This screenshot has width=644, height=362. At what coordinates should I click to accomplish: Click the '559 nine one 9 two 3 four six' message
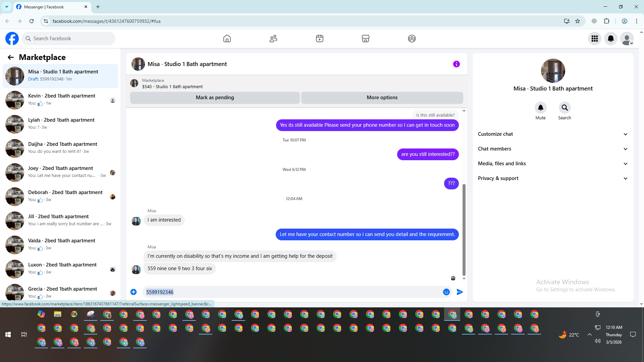pyautogui.click(x=180, y=268)
